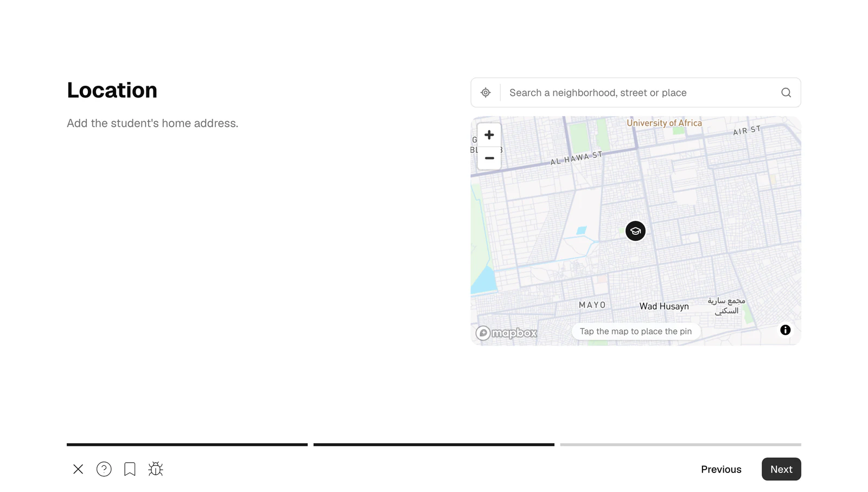Click the locate-me crosshair icon
Screen dimensions: 868x492
486,93
